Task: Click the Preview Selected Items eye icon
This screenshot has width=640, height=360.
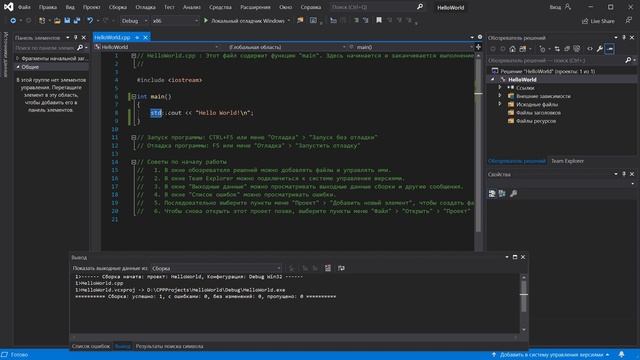Action: click(x=590, y=49)
